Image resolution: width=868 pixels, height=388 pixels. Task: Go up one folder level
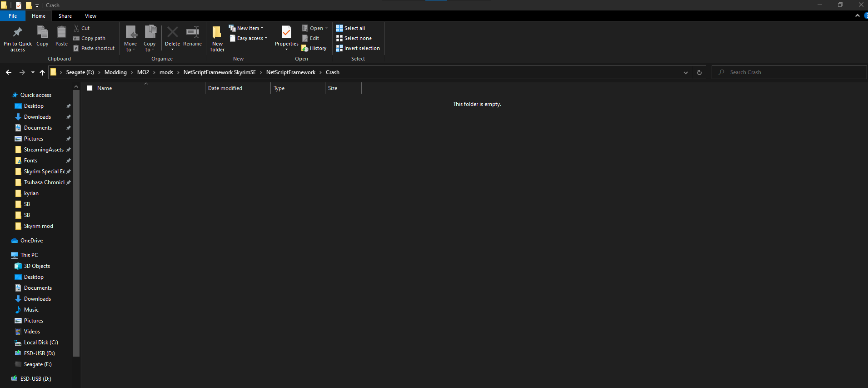tap(42, 72)
